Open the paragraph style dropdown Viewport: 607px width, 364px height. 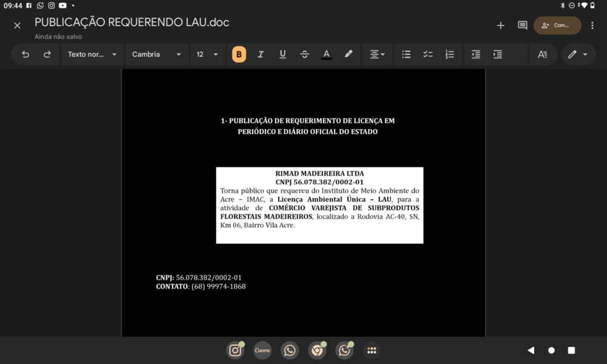point(92,55)
